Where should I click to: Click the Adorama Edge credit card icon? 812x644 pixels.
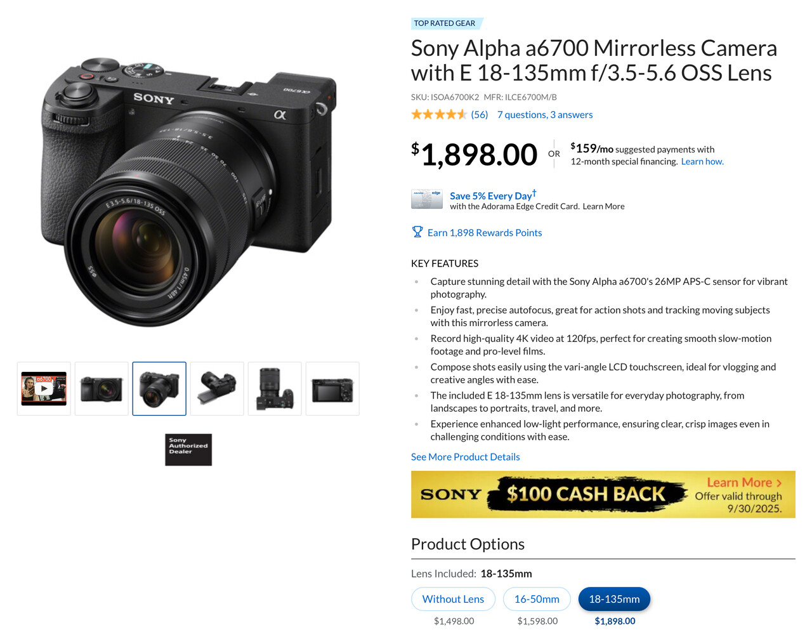click(426, 200)
